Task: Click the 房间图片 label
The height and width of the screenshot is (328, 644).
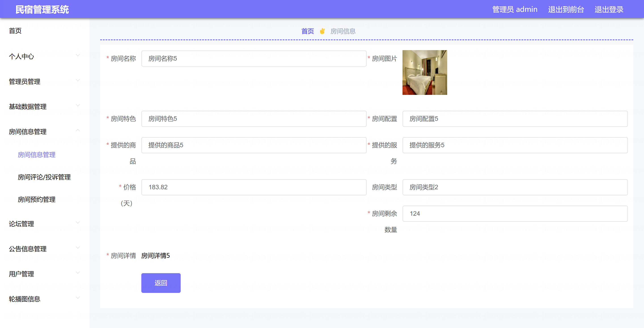Action: click(385, 59)
